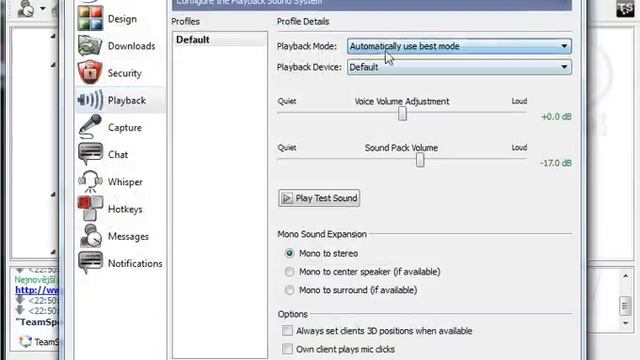
Task: Go to Hotkeys settings category
Action: pyautogui.click(x=125, y=209)
